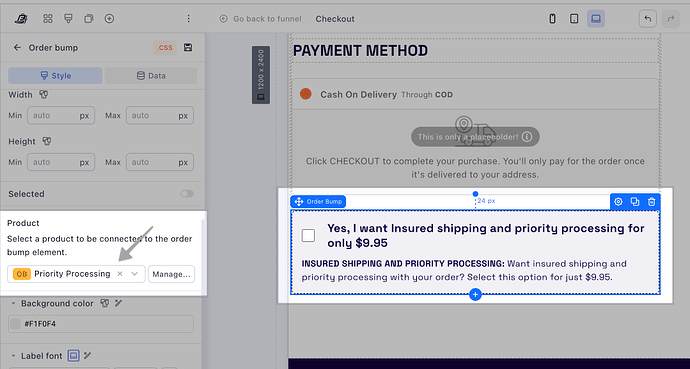Check the insured shipping order bump checkbox
Screen dimensions: 690x369
308,235
